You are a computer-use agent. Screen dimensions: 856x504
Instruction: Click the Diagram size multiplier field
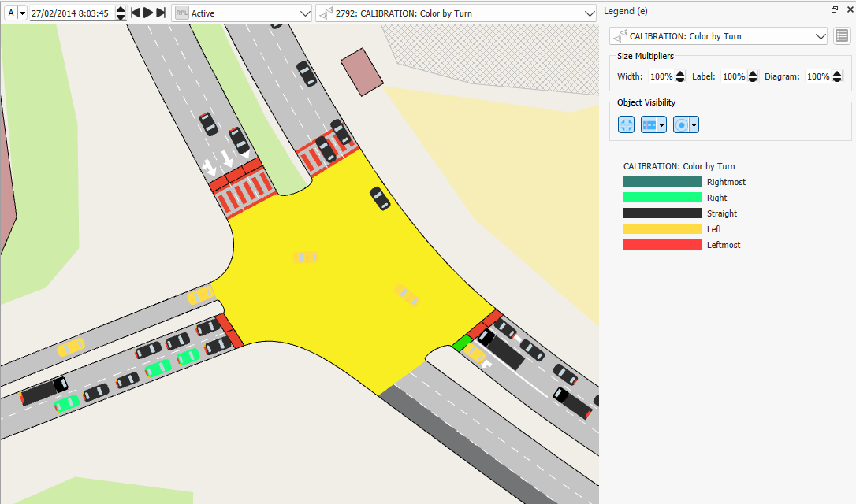coord(817,76)
